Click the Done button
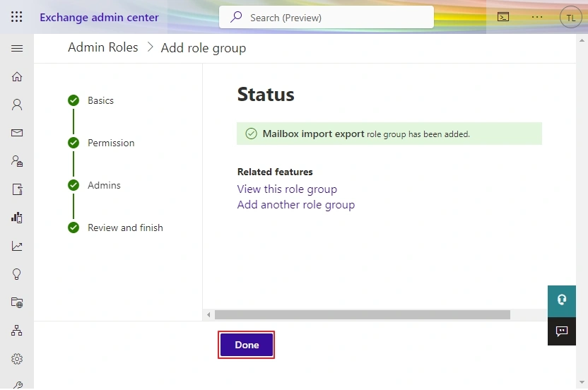Viewport: 588px width, 390px height. (247, 345)
